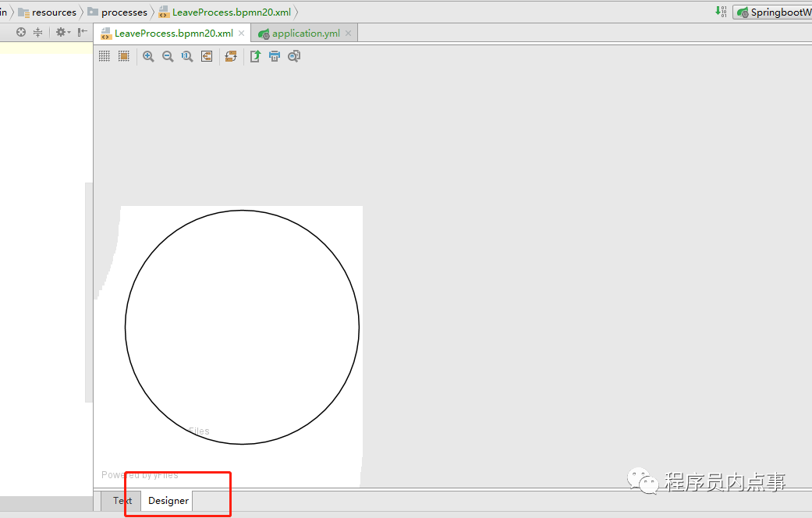The width and height of the screenshot is (812, 518).
Task: Switch to the Text view tab
Action: tap(122, 501)
